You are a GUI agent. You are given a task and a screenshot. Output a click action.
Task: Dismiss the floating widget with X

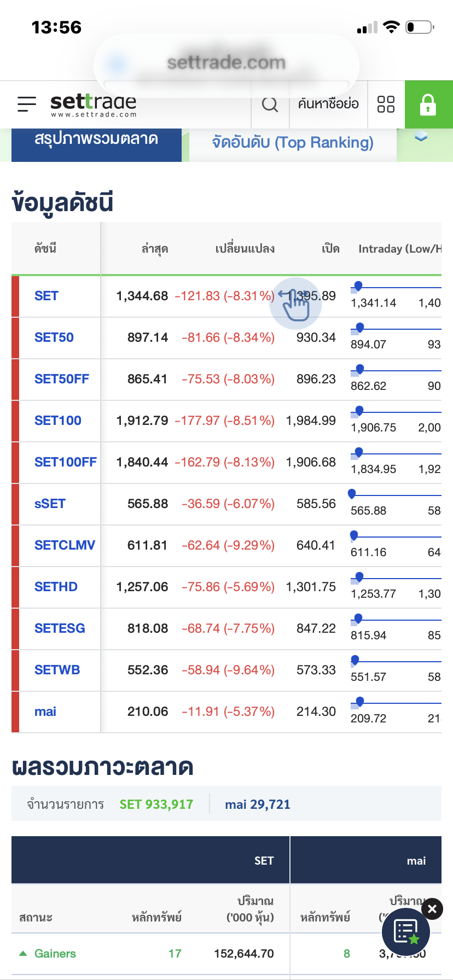tap(432, 909)
